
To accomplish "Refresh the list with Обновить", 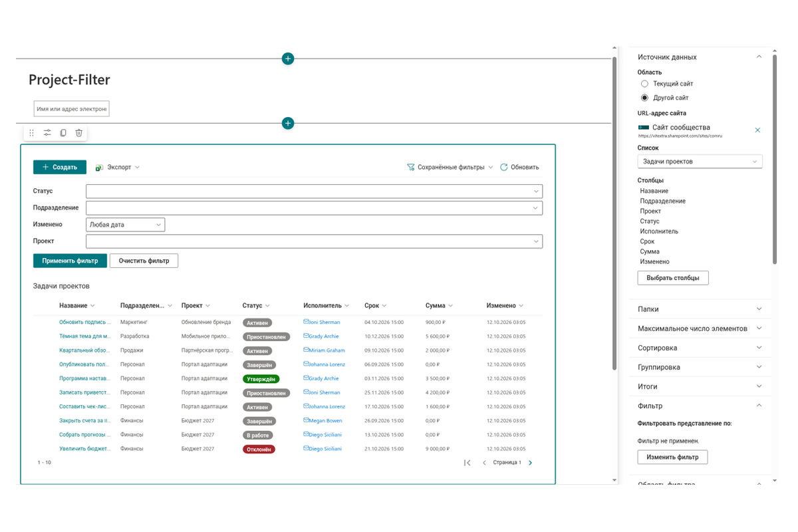I will tap(519, 168).
